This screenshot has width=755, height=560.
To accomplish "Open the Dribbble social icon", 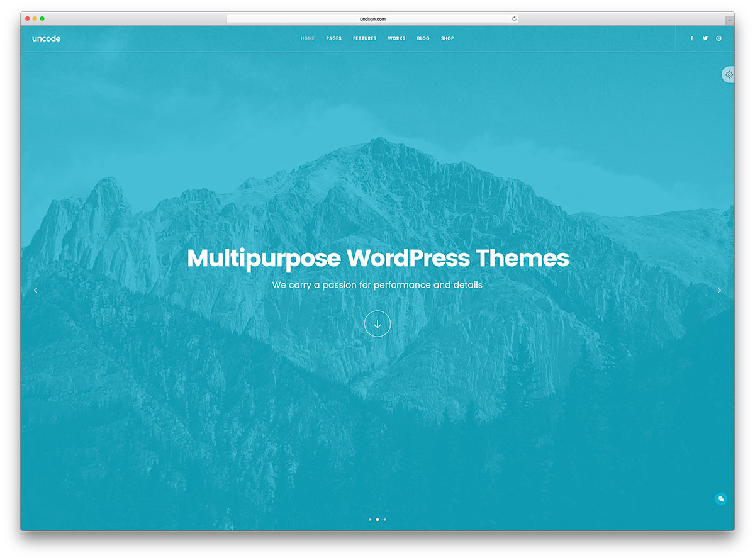I will pos(719,38).
